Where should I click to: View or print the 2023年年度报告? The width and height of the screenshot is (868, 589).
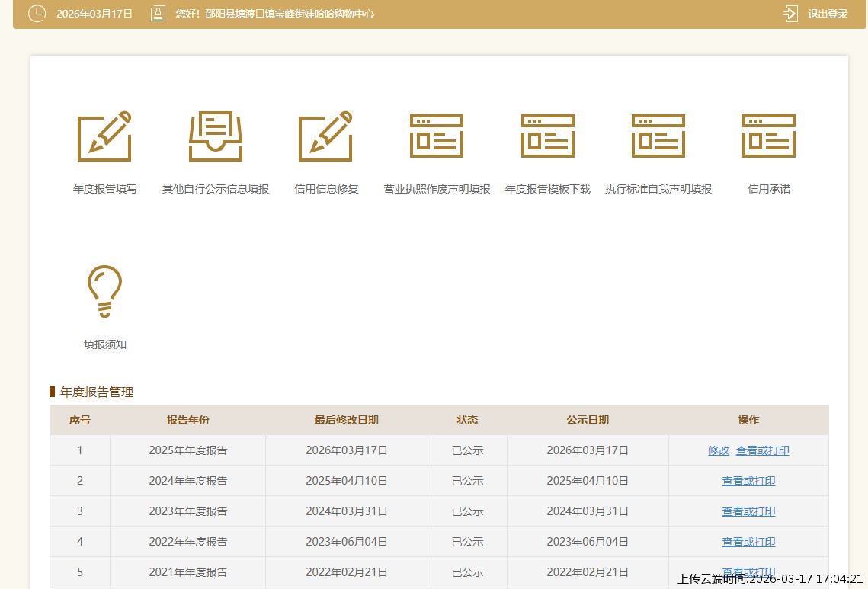pos(748,511)
